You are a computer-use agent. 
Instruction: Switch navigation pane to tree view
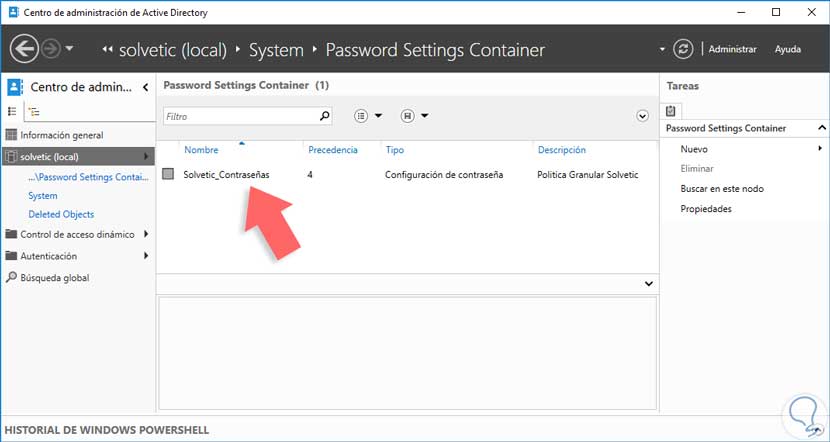point(34,112)
